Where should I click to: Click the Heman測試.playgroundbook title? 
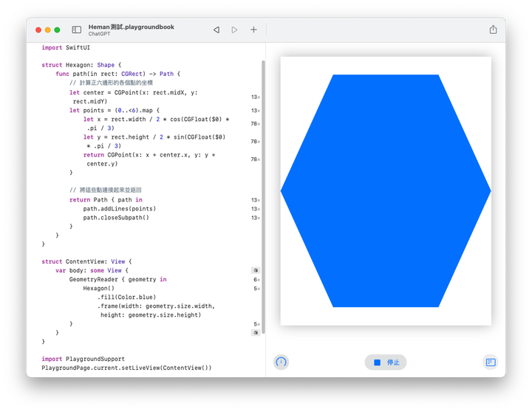(131, 27)
